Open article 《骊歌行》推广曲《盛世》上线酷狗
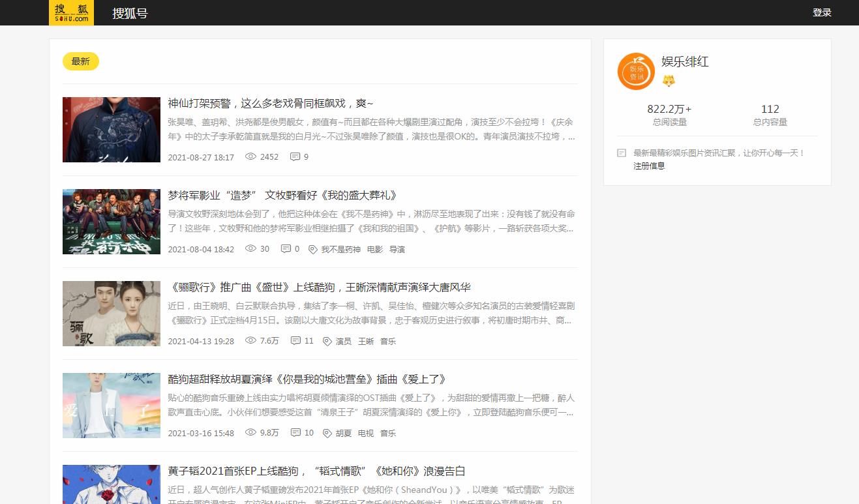The width and height of the screenshot is (859, 504). click(319, 288)
